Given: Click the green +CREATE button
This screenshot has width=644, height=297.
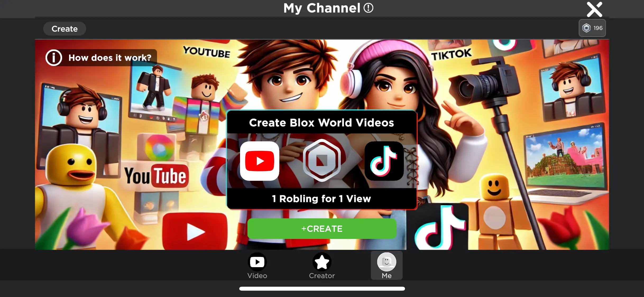Looking at the screenshot, I should click(x=322, y=229).
